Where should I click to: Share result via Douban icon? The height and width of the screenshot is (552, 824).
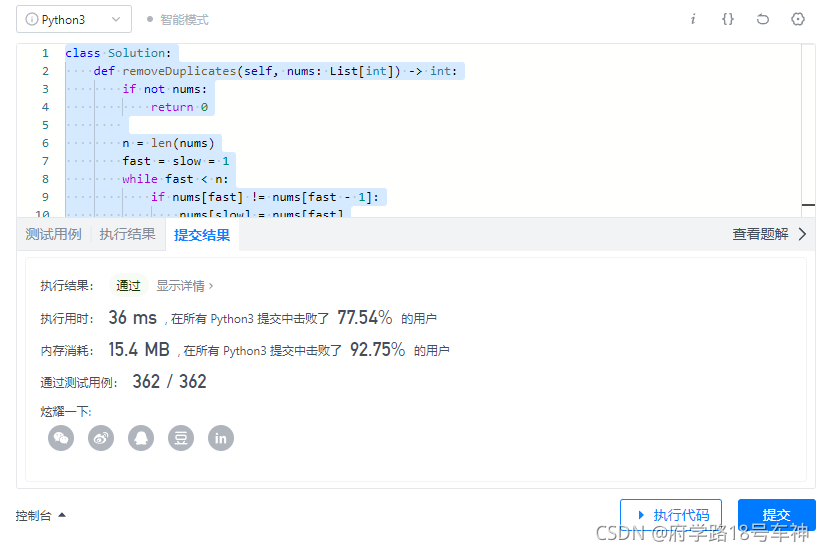[181, 438]
